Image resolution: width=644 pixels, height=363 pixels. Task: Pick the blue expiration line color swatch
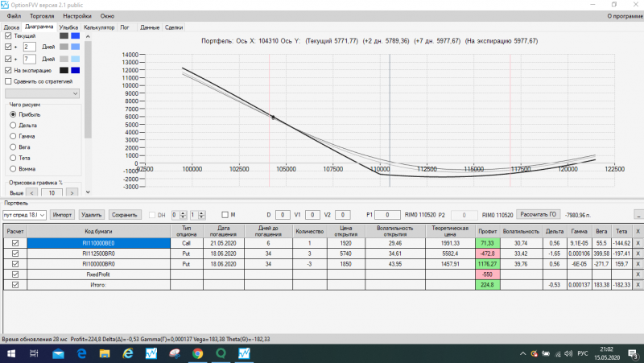(75, 70)
